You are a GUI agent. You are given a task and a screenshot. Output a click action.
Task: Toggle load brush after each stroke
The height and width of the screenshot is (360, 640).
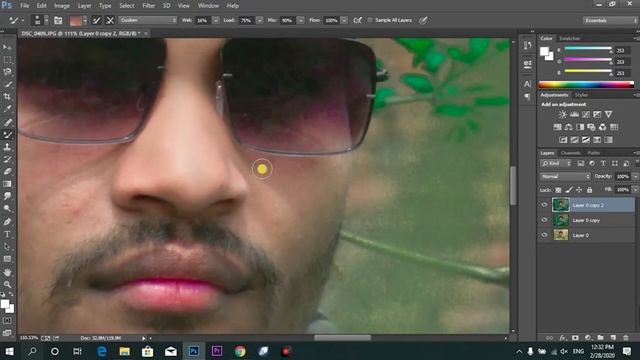(96, 20)
